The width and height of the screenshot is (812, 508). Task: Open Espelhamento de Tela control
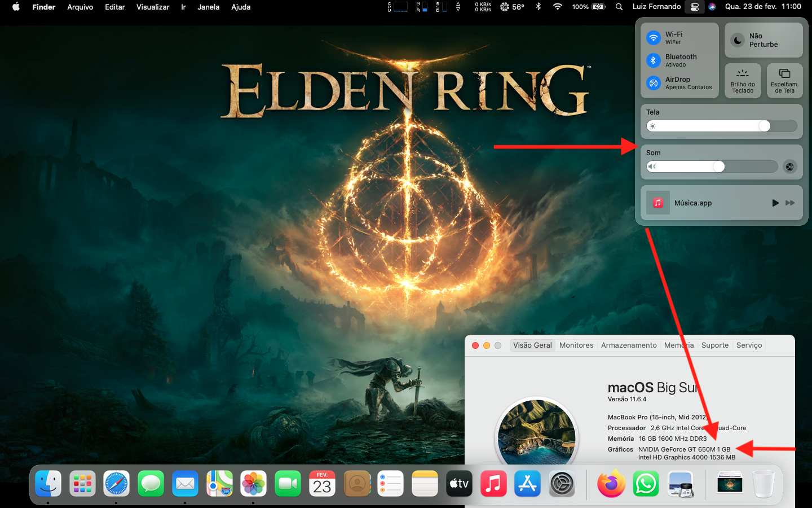click(785, 81)
